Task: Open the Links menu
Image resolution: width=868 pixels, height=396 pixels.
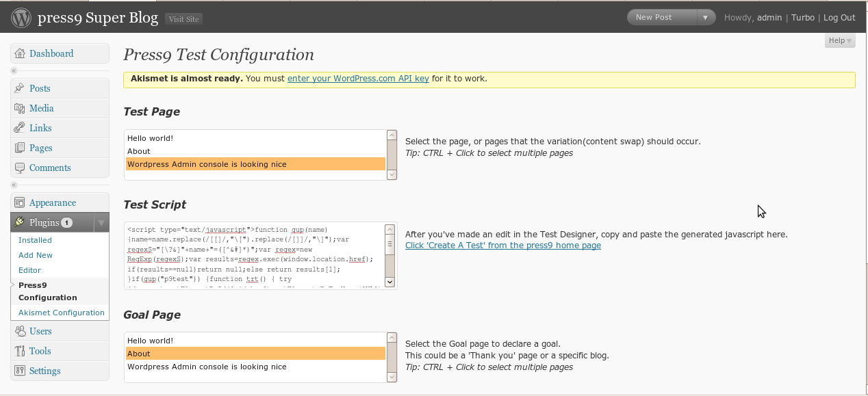Action: click(x=60, y=128)
